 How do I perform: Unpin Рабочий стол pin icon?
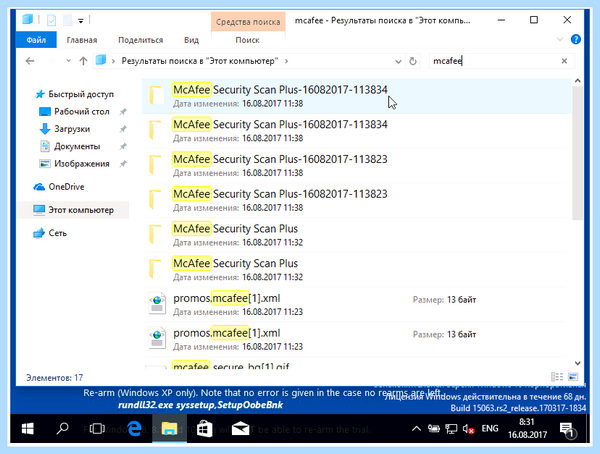coord(123,112)
